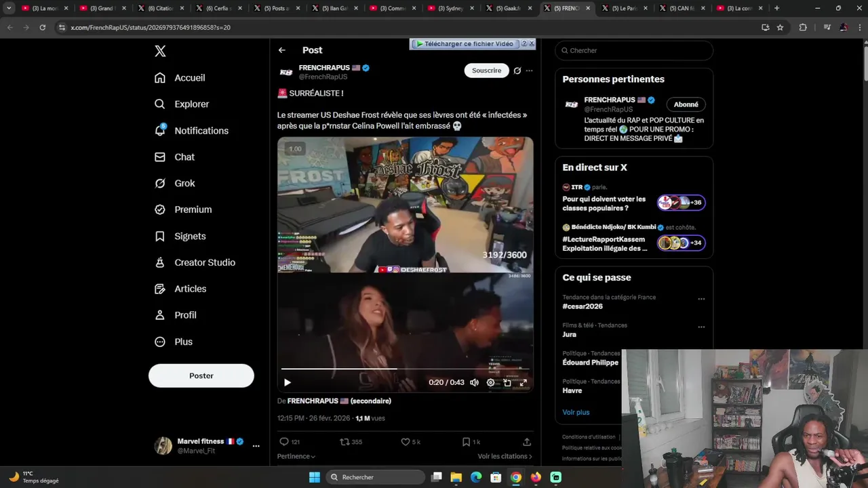The image size is (868, 488).
Task: Open Chat in sidebar
Action: click(174, 157)
